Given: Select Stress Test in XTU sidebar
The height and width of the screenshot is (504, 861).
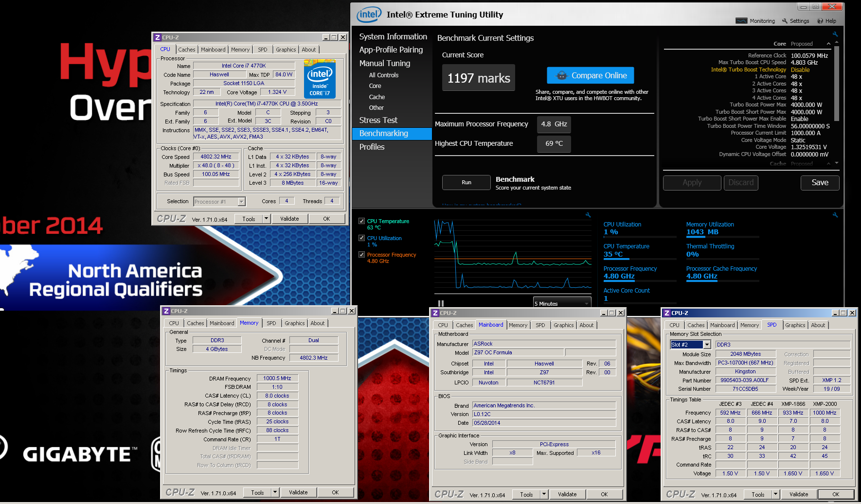Looking at the screenshot, I should coord(378,120).
